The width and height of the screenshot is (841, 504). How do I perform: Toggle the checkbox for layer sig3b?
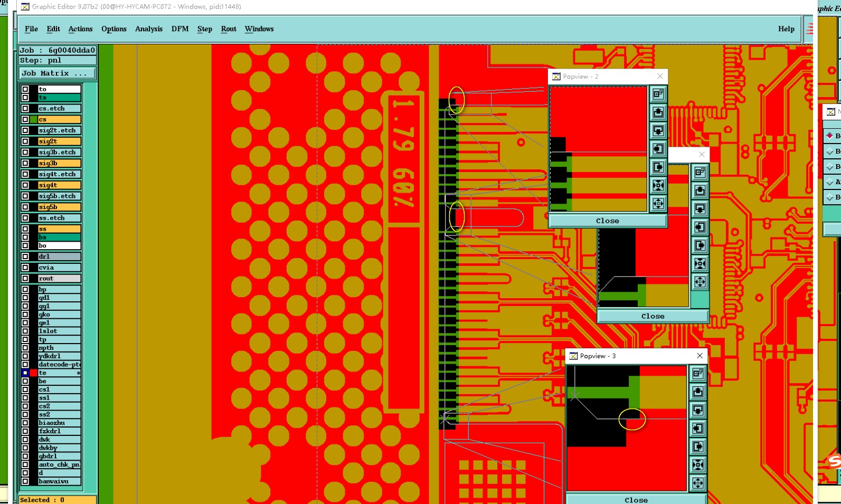pyautogui.click(x=25, y=163)
